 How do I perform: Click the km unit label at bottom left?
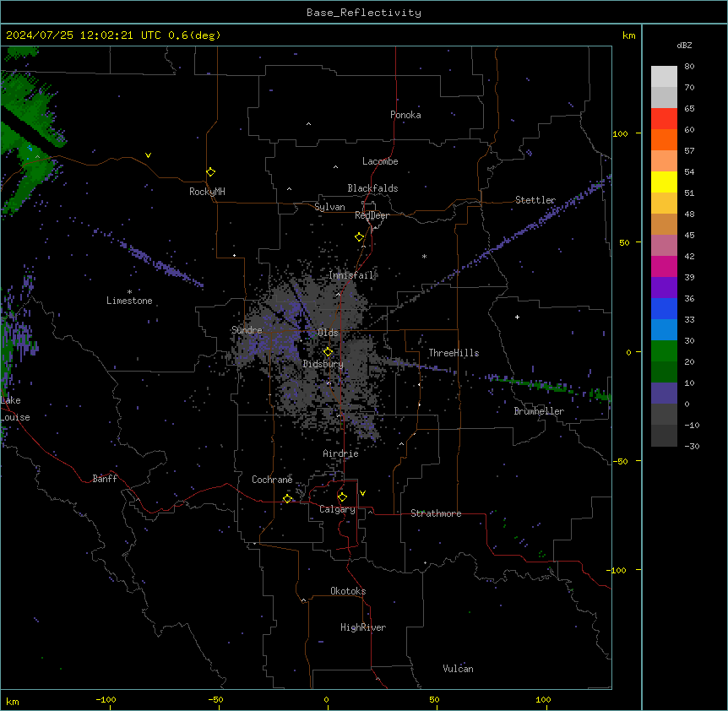(x=13, y=701)
